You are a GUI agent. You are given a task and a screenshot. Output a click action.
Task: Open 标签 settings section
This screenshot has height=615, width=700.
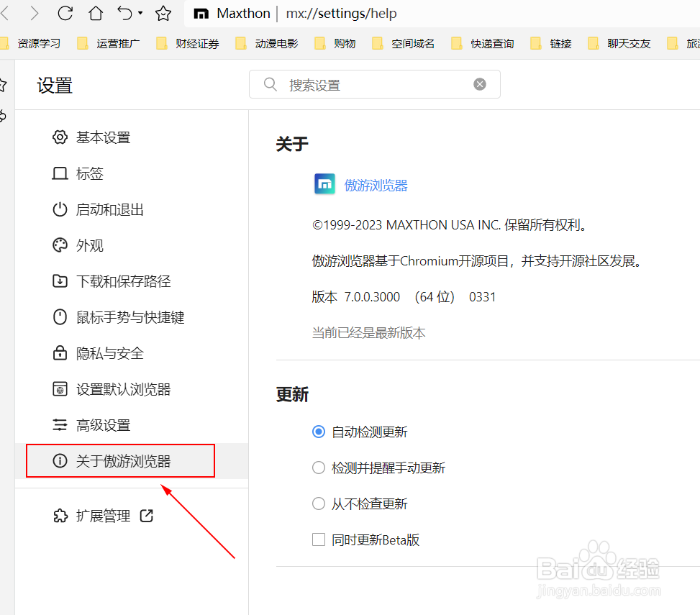point(90,173)
